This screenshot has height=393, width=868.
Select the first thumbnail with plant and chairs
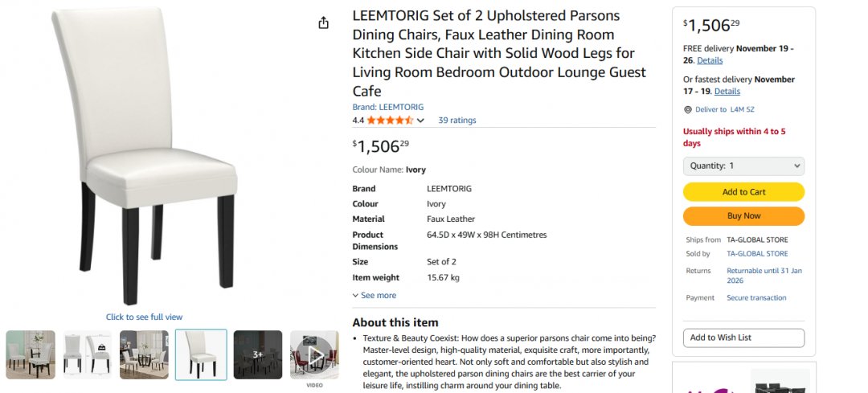(31, 354)
